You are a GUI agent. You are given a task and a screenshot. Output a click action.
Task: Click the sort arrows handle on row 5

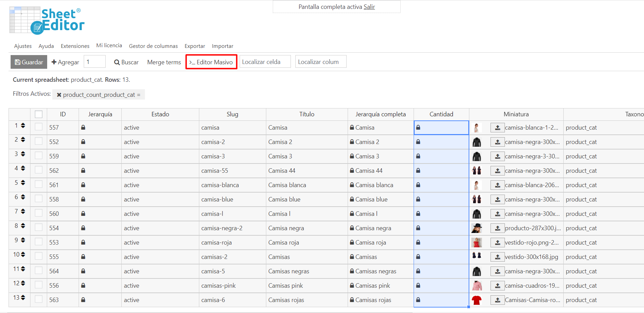click(x=23, y=183)
